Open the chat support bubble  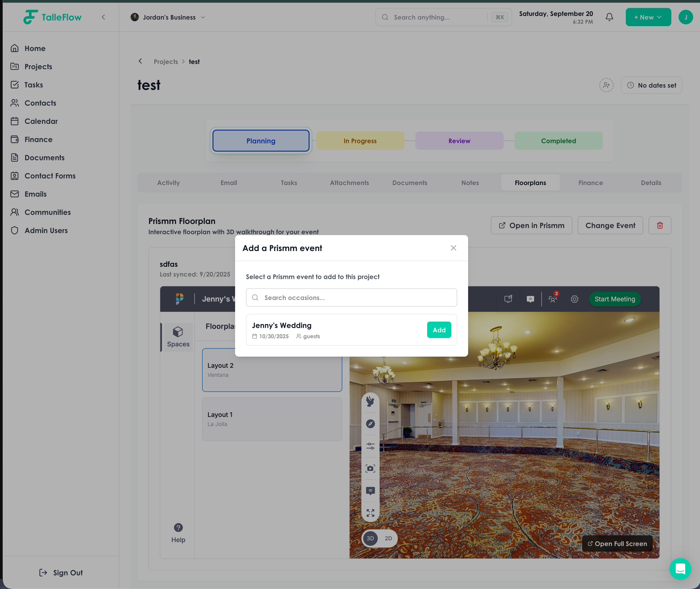coord(680,569)
